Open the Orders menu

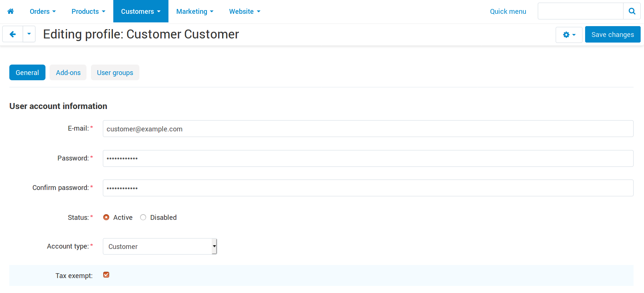(42, 11)
